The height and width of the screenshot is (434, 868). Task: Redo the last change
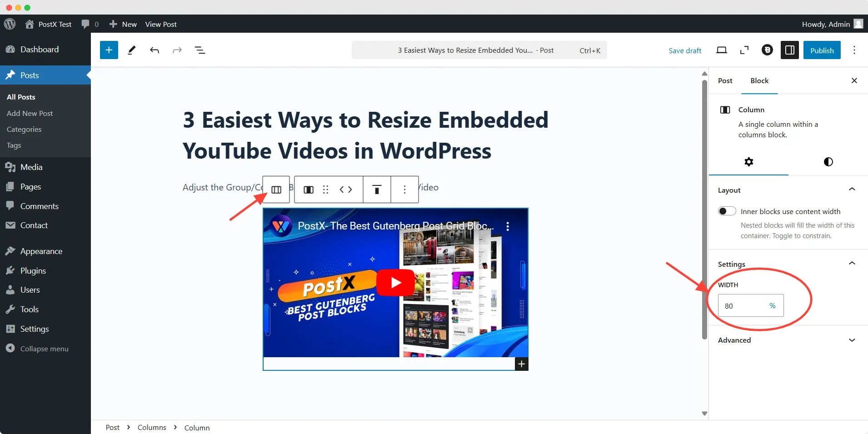pyautogui.click(x=177, y=50)
